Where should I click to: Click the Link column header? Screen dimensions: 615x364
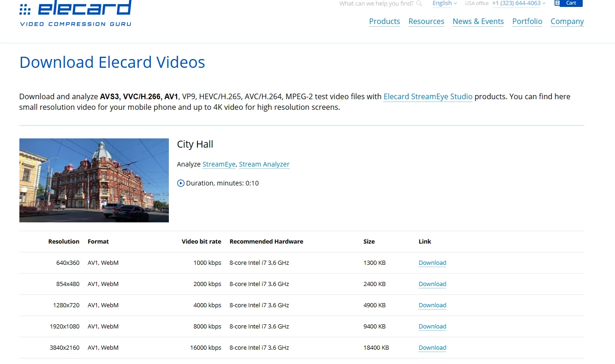425,241
